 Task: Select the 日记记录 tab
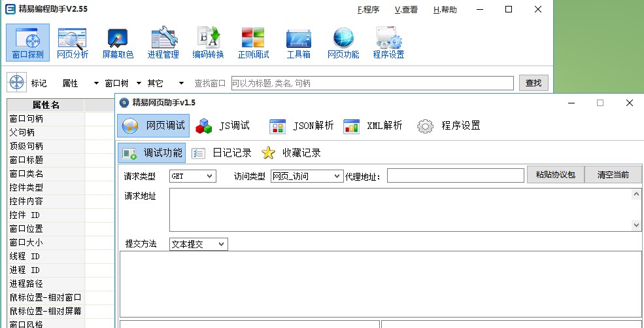[x=222, y=153]
